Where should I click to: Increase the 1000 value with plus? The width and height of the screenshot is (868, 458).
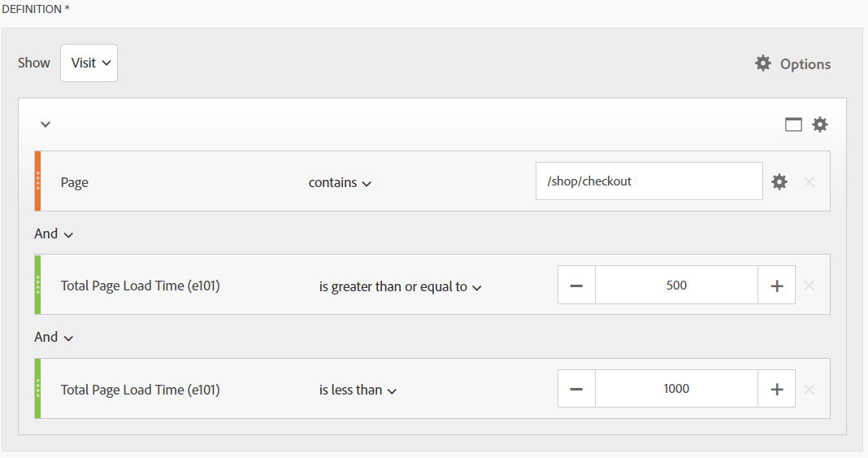tap(777, 389)
